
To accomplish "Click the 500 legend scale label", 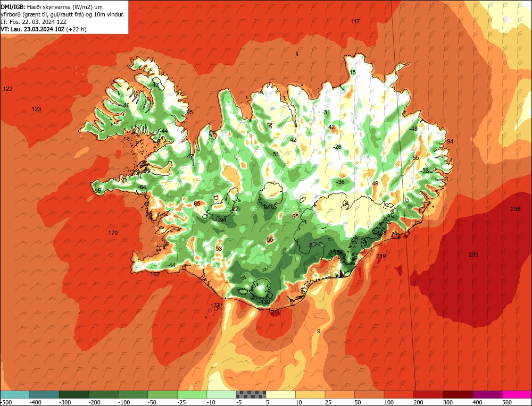I will (x=507, y=402).
